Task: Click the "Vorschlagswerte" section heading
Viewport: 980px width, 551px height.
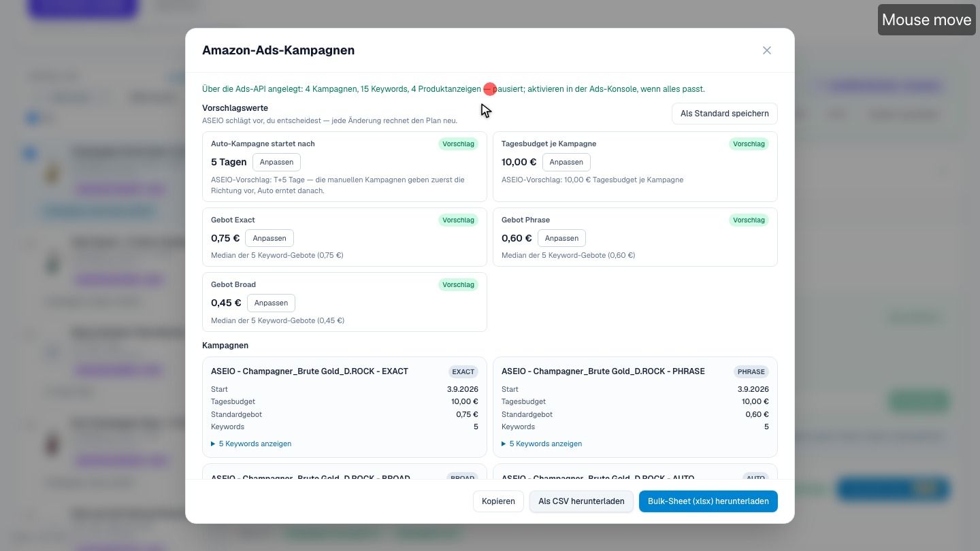Action: pyautogui.click(x=235, y=108)
